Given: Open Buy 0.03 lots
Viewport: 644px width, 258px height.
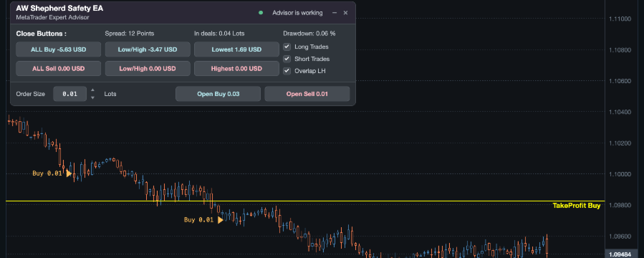Looking at the screenshot, I should tap(218, 94).
